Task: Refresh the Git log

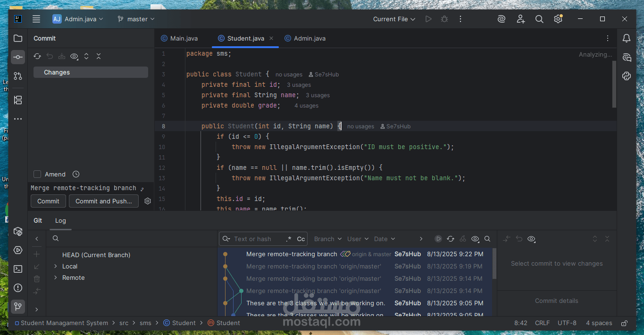Action: point(451,239)
